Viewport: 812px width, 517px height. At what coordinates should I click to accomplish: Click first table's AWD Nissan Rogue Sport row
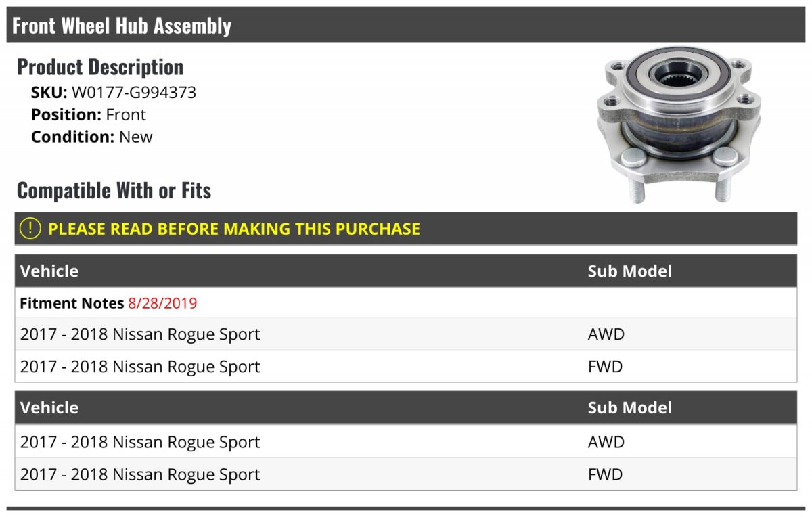[x=406, y=334]
